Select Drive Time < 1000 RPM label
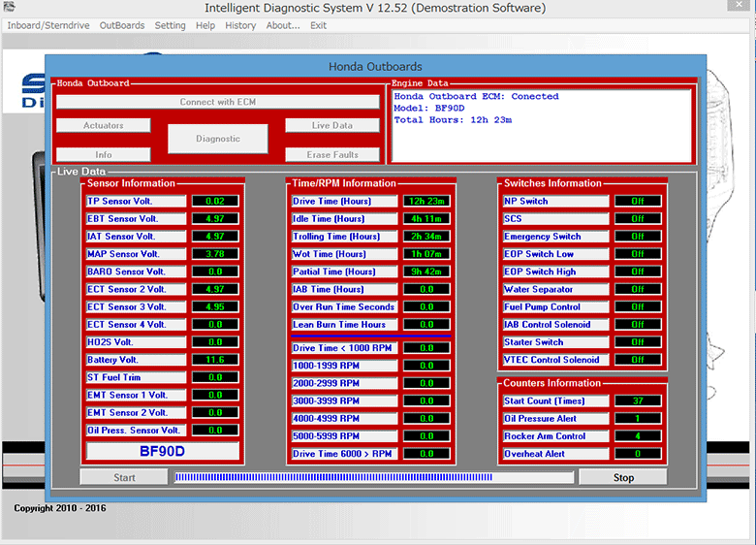The width and height of the screenshot is (756, 545). point(345,348)
